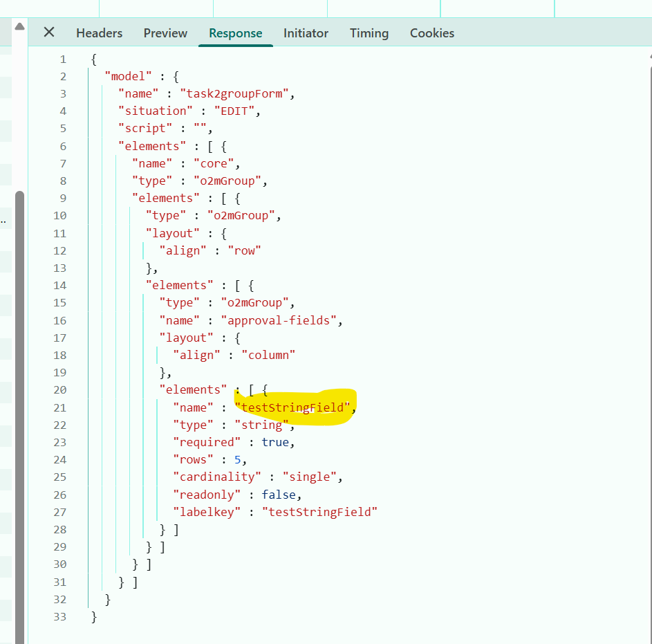This screenshot has height=644, width=652.
Task: Select the "string" type value
Action: [x=261, y=425]
